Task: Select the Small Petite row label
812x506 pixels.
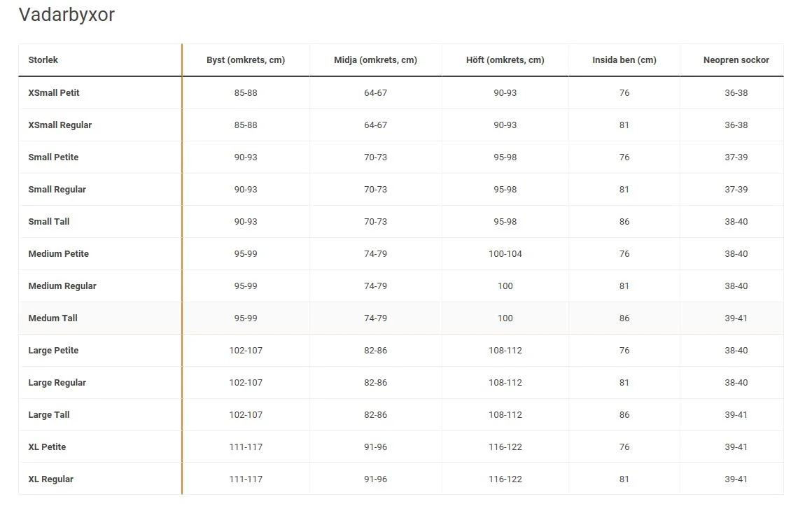Action: [x=53, y=157]
